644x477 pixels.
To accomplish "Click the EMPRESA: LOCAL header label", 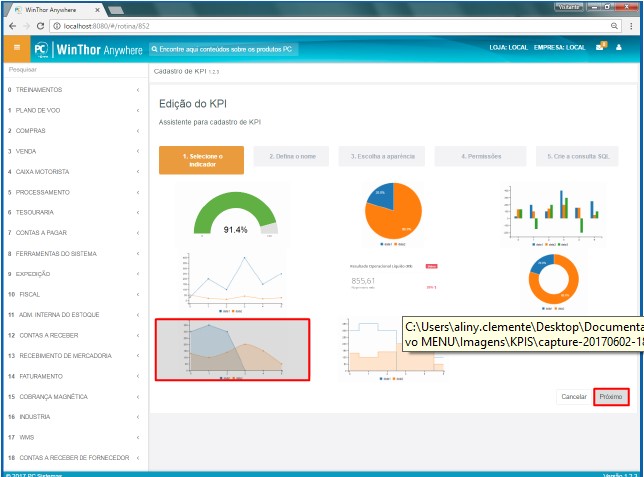I will (559, 48).
